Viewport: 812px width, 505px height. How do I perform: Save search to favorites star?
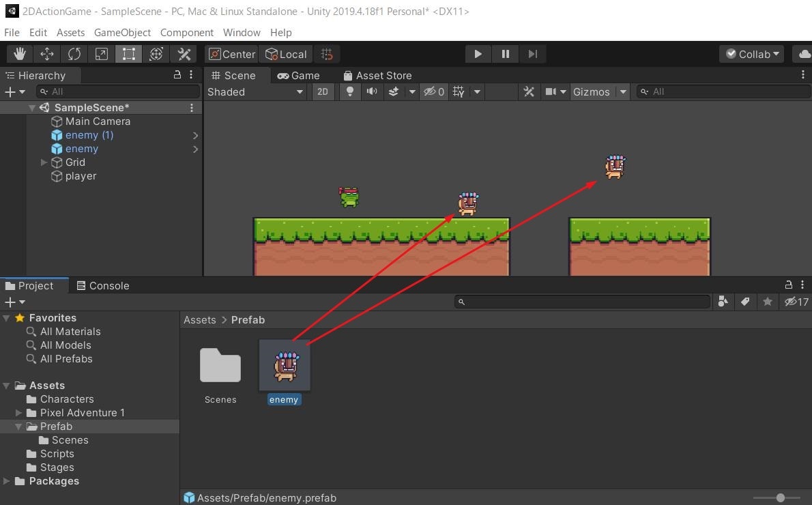pyautogui.click(x=768, y=302)
